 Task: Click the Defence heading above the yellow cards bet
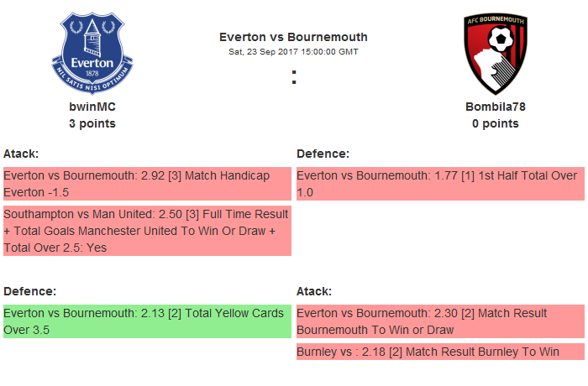pyautogui.click(x=29, y=291)
